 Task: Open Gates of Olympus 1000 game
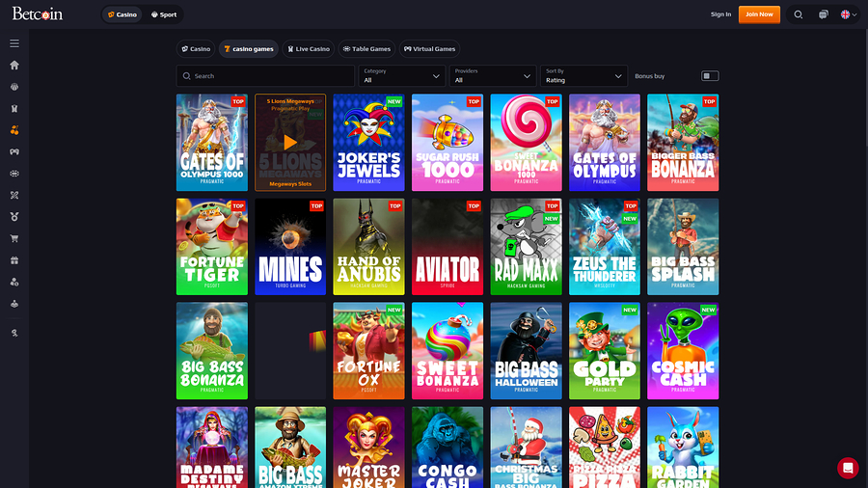(212, 142)
